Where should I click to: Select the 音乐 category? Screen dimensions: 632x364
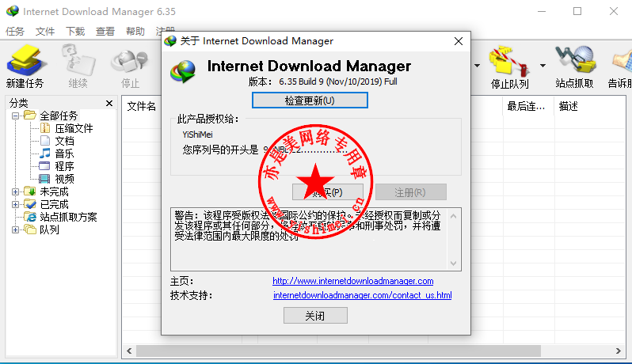click(64, 154)
